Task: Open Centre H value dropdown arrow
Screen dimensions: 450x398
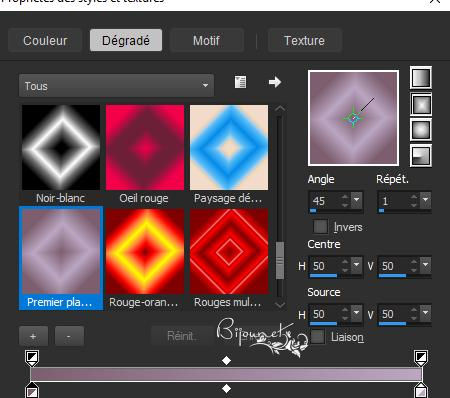Action: click(357, 265)
